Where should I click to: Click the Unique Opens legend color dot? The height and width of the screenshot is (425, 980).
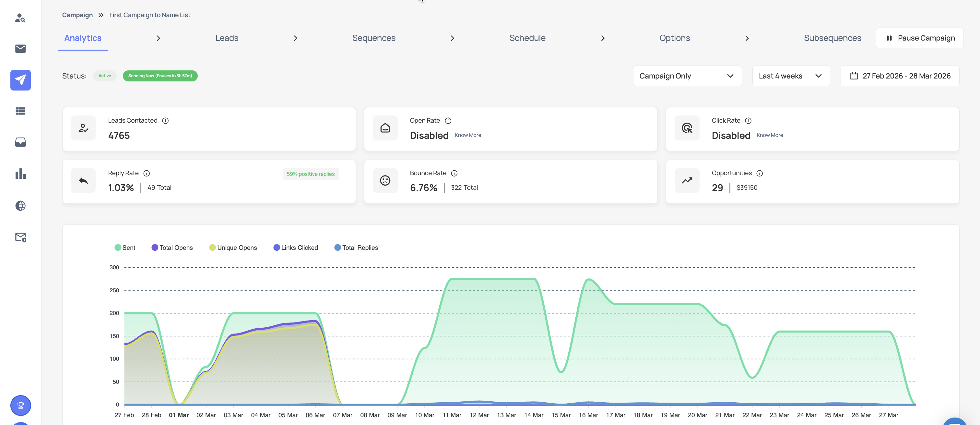coord(212,248)
